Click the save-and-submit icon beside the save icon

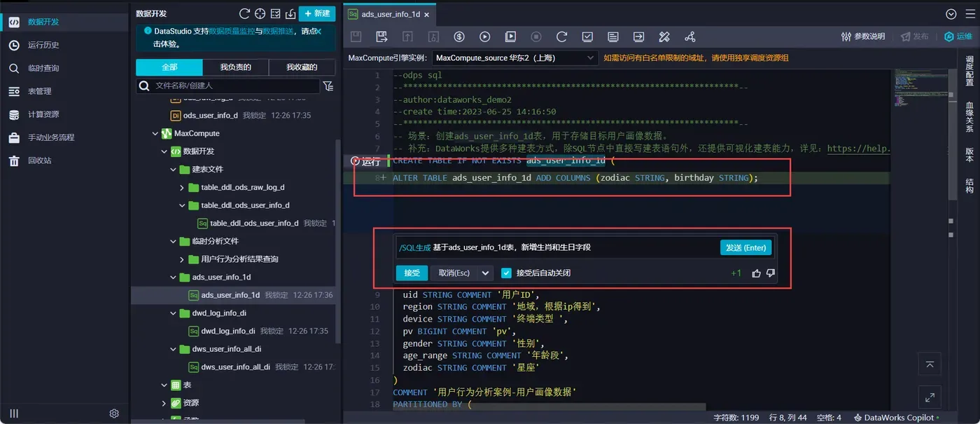point(381,36)
